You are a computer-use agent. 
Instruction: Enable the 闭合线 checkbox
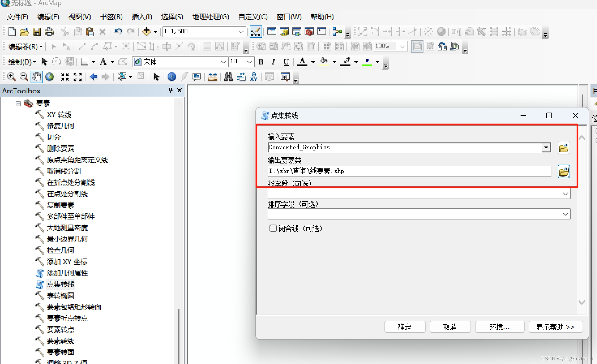273,228
